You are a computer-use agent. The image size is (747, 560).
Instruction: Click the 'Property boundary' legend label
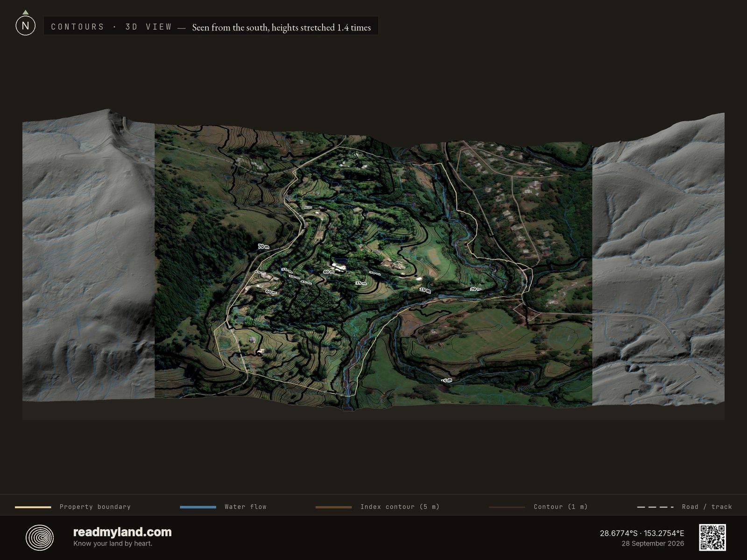pyautogui.click(x=95, y=507)
